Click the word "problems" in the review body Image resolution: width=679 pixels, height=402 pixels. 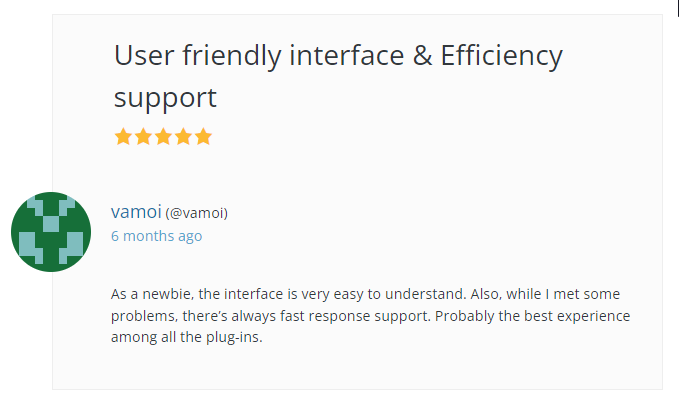tap(142, 316)
